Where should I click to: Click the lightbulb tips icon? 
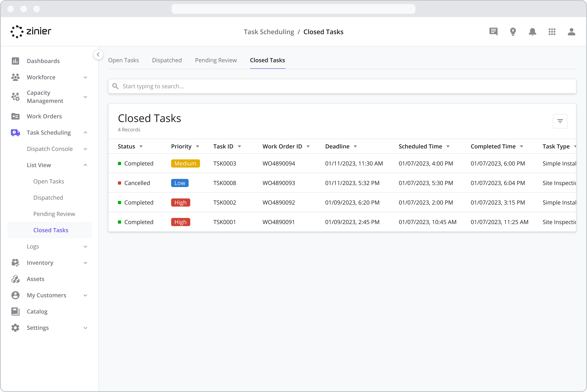click(x=513, y=32)
